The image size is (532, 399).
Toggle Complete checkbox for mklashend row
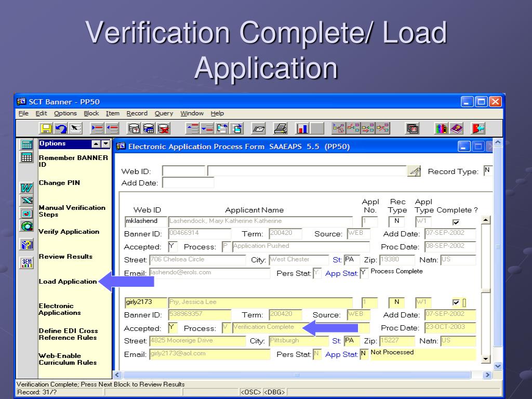(x=456, y=222)
